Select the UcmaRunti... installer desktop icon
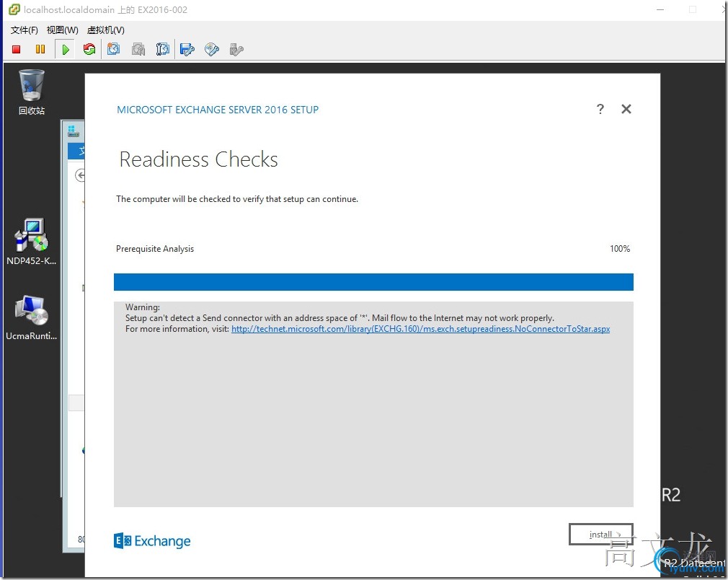The width and height of the screenshot is (728, 580). [31, 317]
